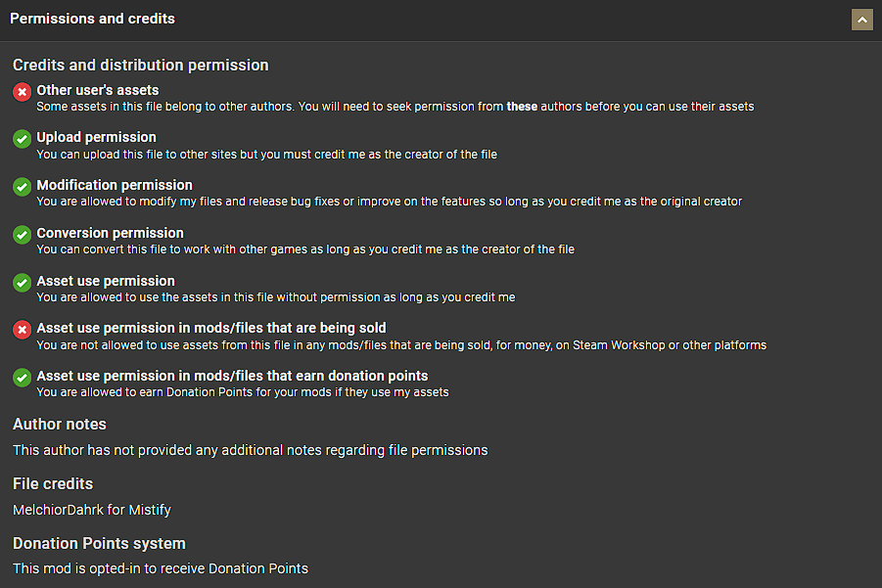Click green check beside donation points permission
The height and width of the screenshot is (588, 882).
tap(22, 378)
